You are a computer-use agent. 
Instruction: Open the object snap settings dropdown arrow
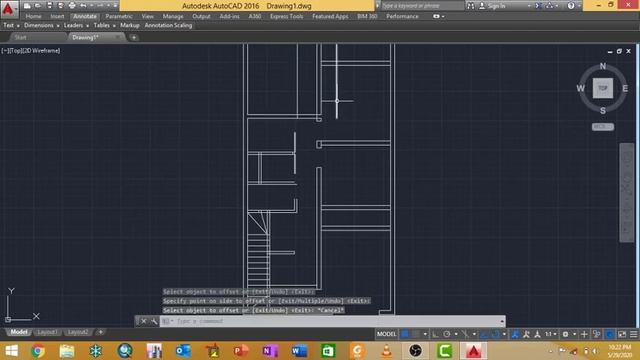504,334
